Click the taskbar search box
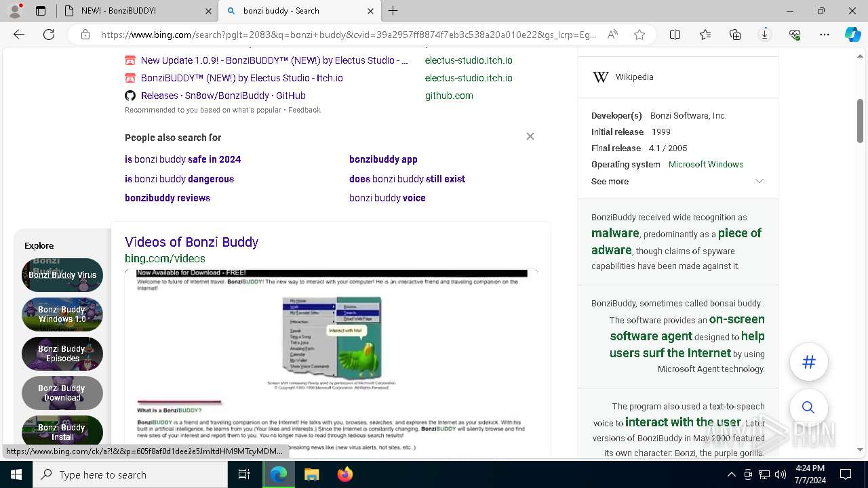Screen dimensions: 868x488 130,474
